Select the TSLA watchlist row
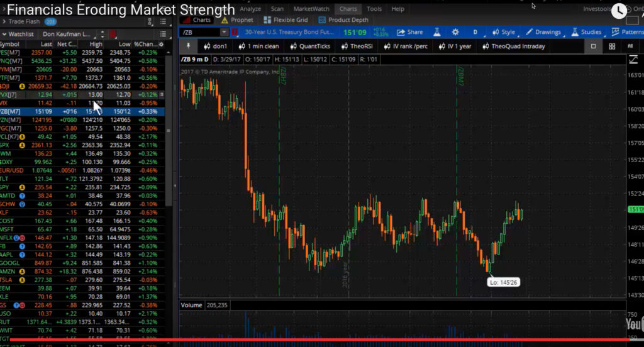 pyautogui.click(x=82, y=280)
